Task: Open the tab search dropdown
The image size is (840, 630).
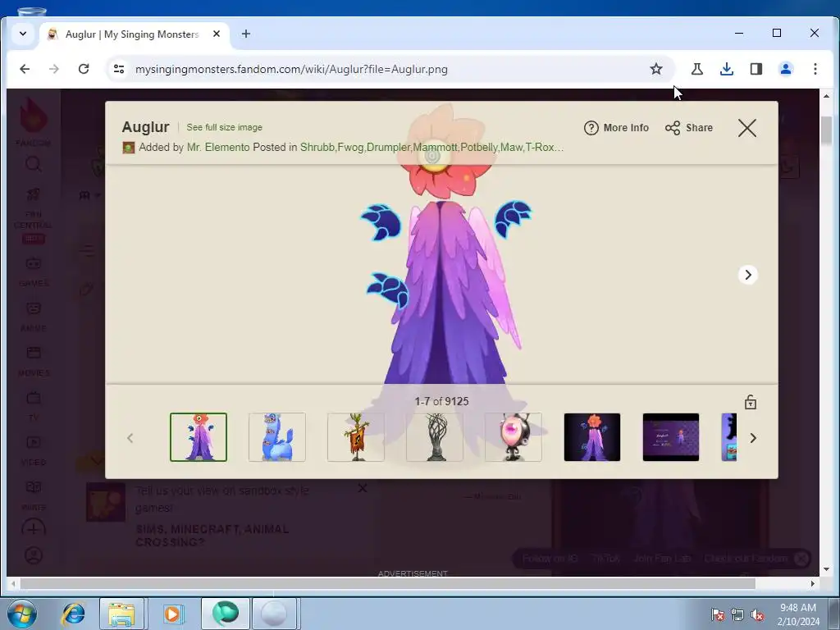Action: coord(23,34)
